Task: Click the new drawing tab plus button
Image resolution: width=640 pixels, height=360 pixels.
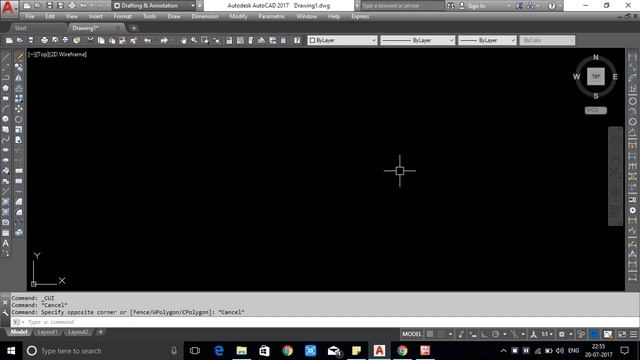Action: (133, 28)
